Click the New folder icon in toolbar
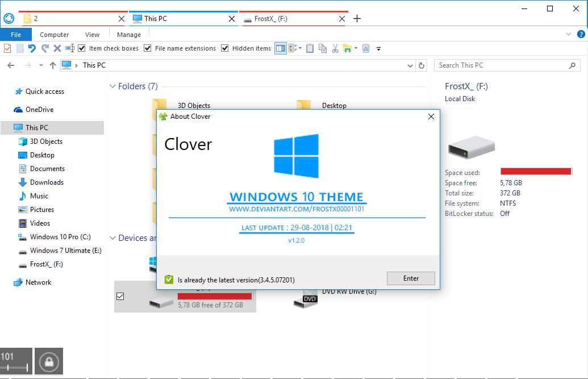Viewport: 588px width, 379px height. 348,48
